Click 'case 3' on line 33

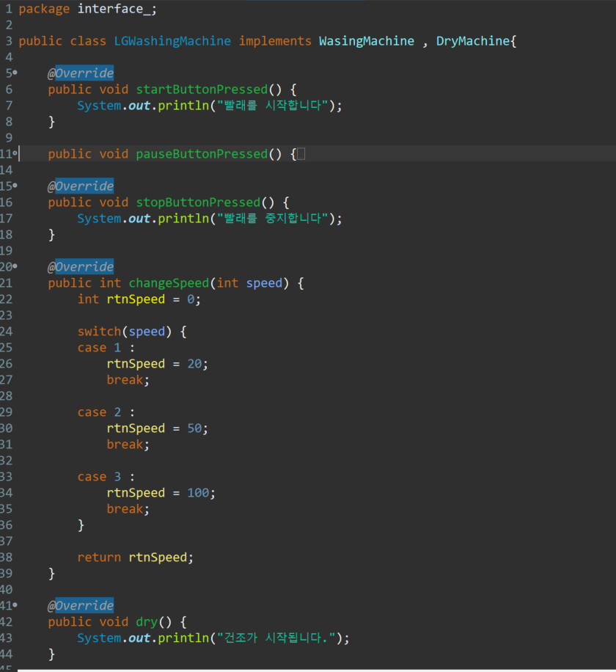pyautogui.click(x=99, y=477)
